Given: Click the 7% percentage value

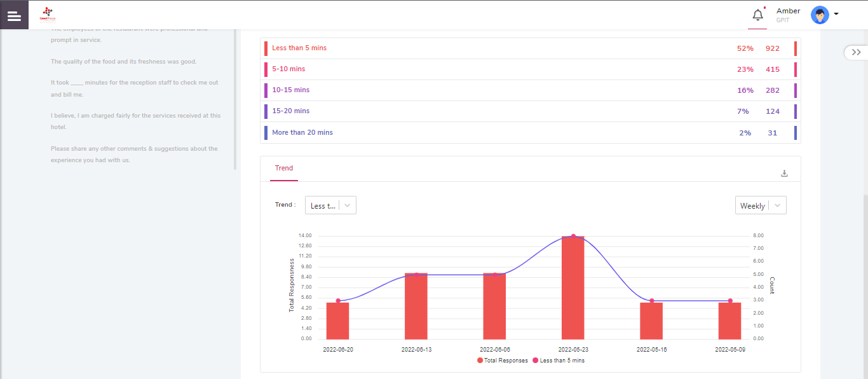Looking at the screenshot, I should pyautogui.click(x=743, y=111).
